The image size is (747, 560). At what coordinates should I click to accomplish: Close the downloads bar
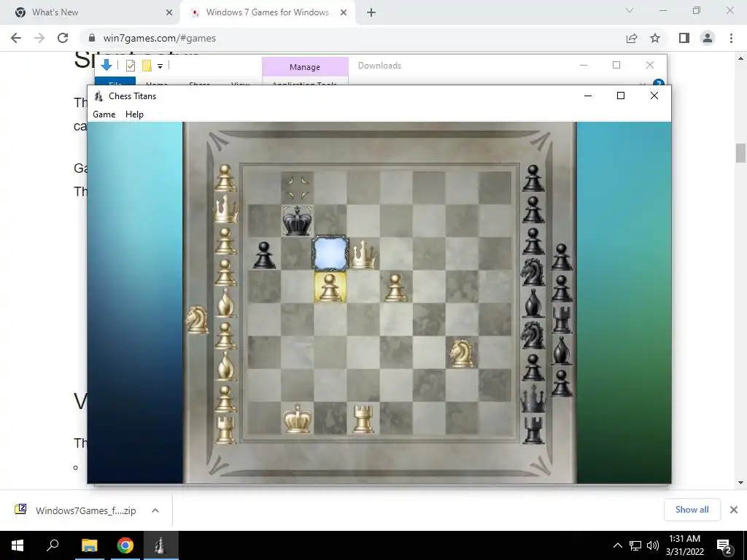[734, 510]
